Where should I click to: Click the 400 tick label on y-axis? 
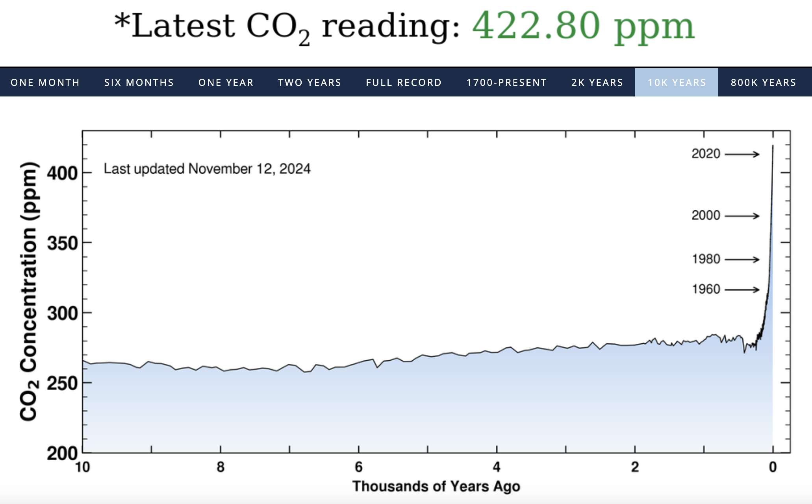click(62, 173)
